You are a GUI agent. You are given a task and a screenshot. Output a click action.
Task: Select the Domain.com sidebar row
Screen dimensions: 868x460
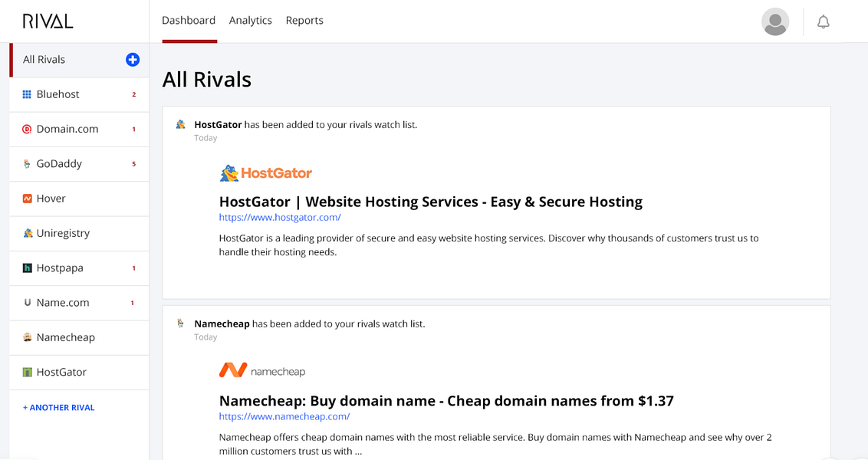(79, 130)
